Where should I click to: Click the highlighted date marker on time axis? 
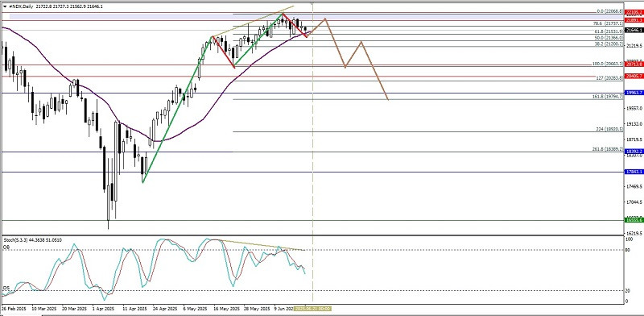click(313, 308)
